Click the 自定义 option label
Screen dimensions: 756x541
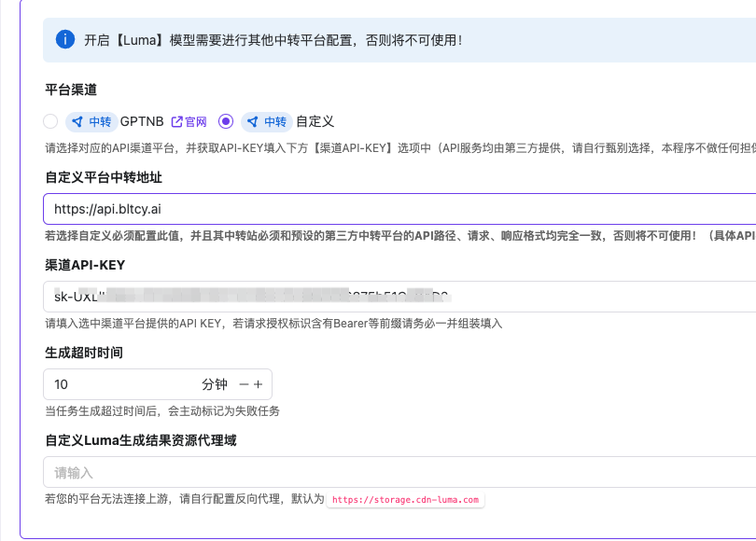click(x=315, y=121)
